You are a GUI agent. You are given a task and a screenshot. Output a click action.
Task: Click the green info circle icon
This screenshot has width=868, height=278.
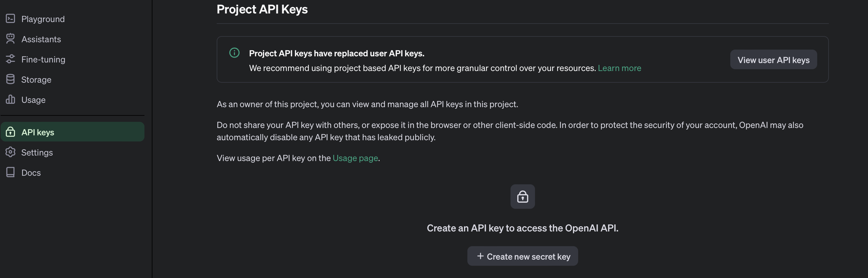pyautogui.click(x=234, y=53)
